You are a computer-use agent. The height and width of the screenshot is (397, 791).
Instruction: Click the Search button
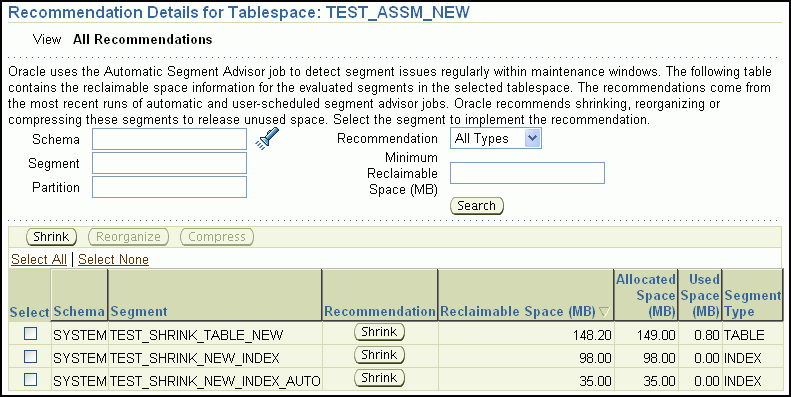[x=477, y=206]
